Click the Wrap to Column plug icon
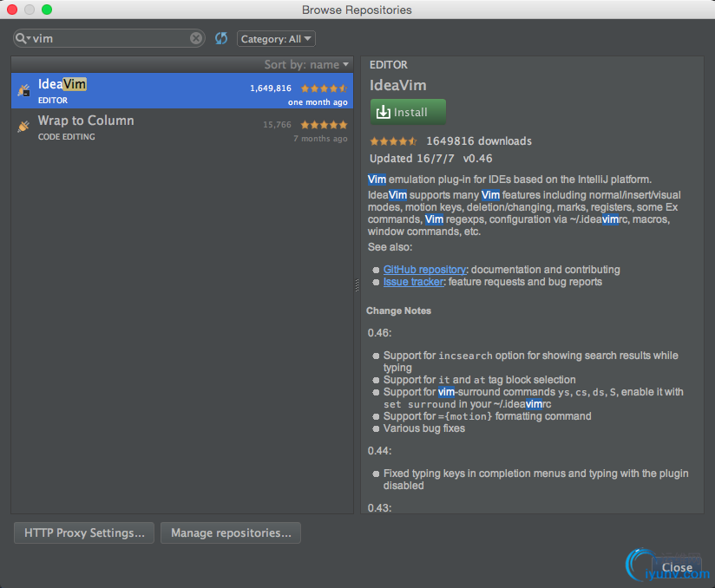The width and height of the screenshot is (715, 588). [23, 126]
